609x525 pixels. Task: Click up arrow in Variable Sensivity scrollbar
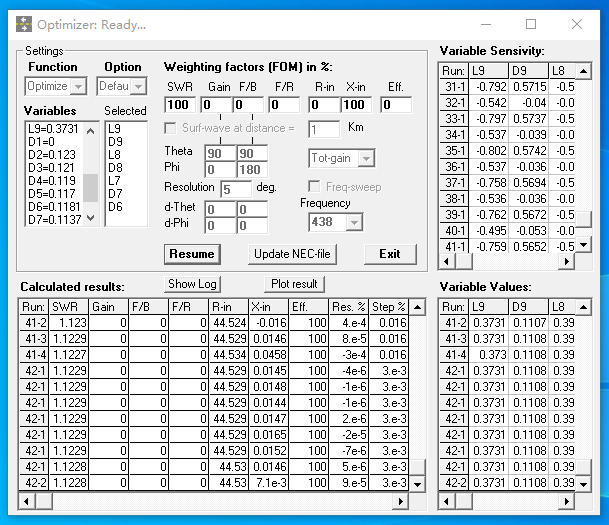click(583, 71)
